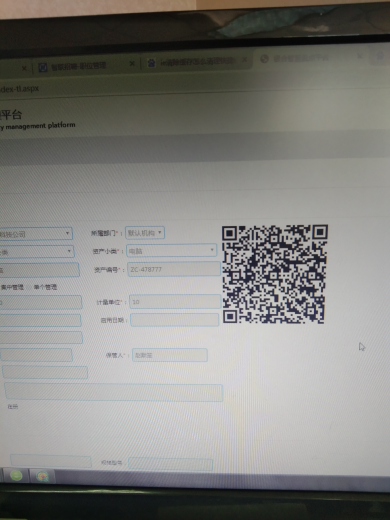This screenshot has height=520, width=390.
Task: Open the 所属部门 默认机构 dropdown
Action: 145,233
